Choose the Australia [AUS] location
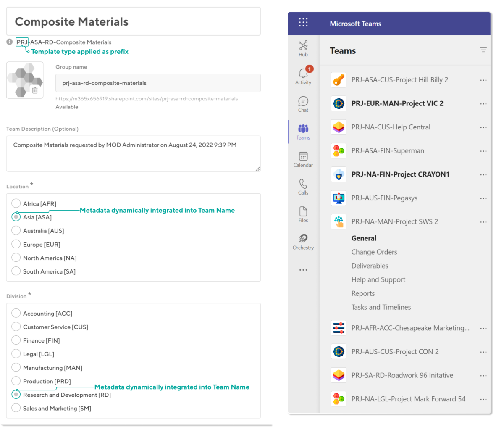 pos(16,230)
